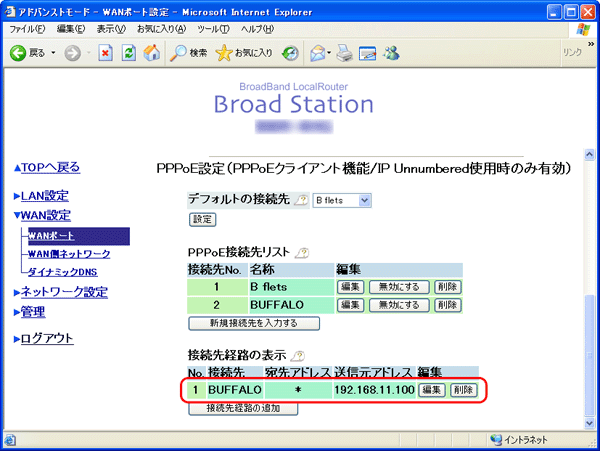
Task: Click the vertical scrollbar thumb
Action: pos(590,355)
